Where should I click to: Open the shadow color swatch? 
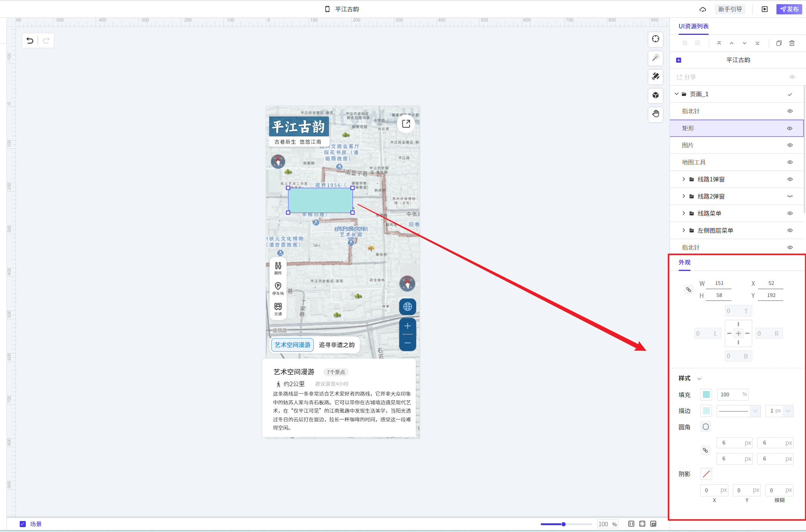706,474
